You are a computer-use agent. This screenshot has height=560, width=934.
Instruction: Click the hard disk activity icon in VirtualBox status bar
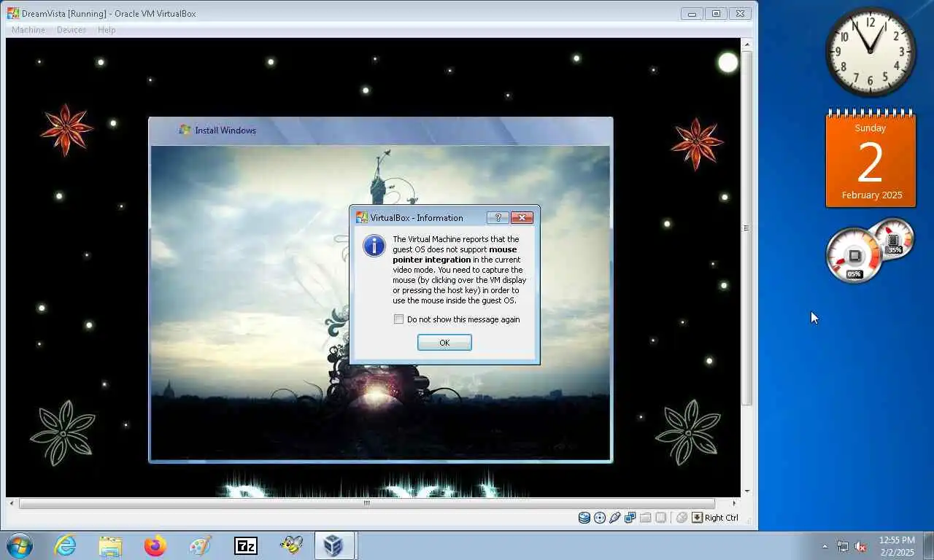pos(584,518)
